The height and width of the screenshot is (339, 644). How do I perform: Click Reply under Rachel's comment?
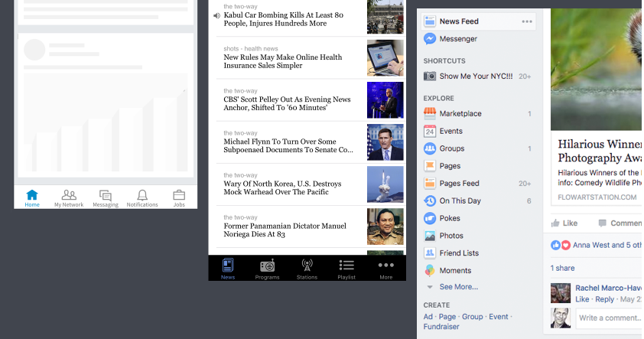click(604, 299)
